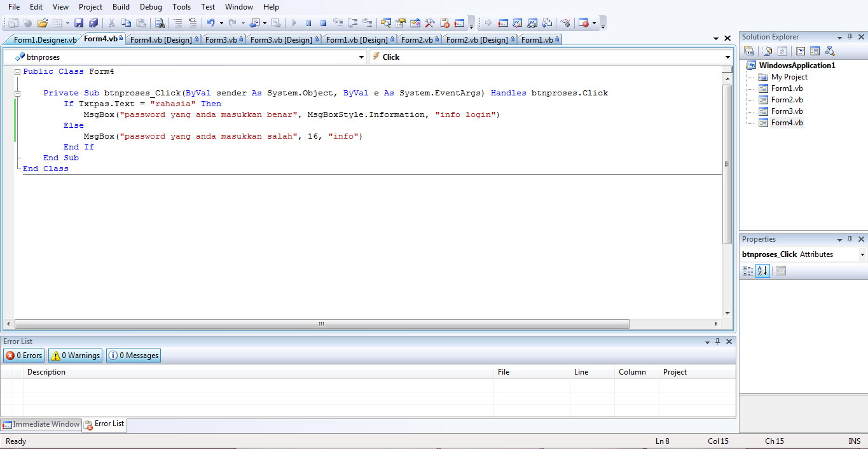This screenshot has height=449, width=868.
Task: Toggle the 0 Warnings filter in Error List
Action: (x=74, y=356)
